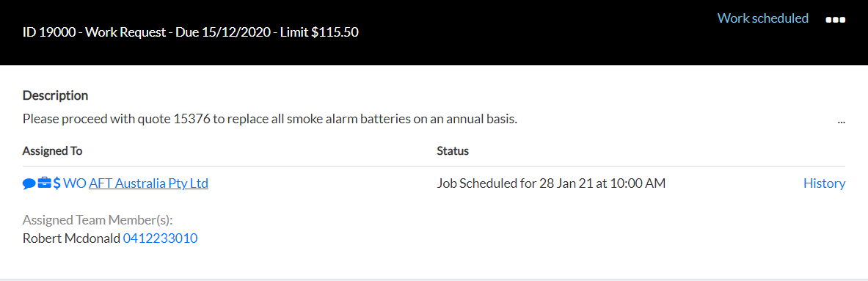Open the AFT Australia Pty Ltd link
Image resolution: width=868 pixels, height=281 pixels.
point(148,183)
